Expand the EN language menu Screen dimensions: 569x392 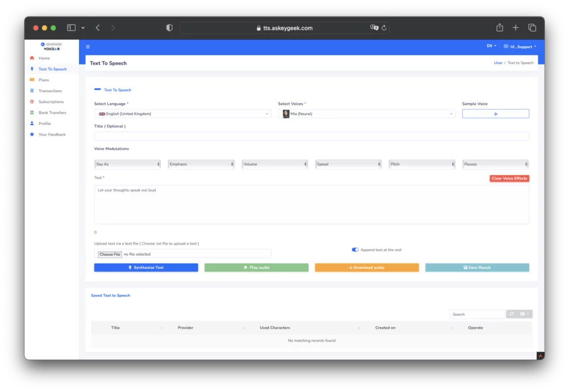click(491, 46)
